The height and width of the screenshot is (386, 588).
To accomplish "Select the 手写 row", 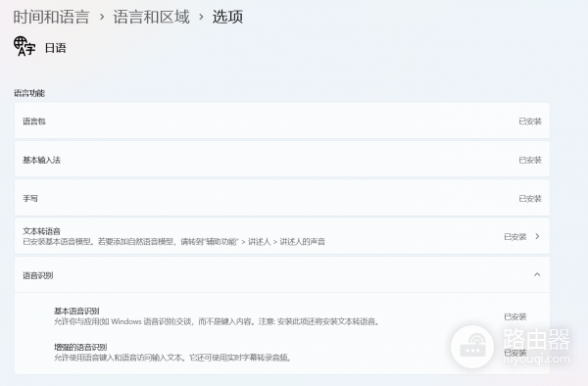I will pos(282,198).
